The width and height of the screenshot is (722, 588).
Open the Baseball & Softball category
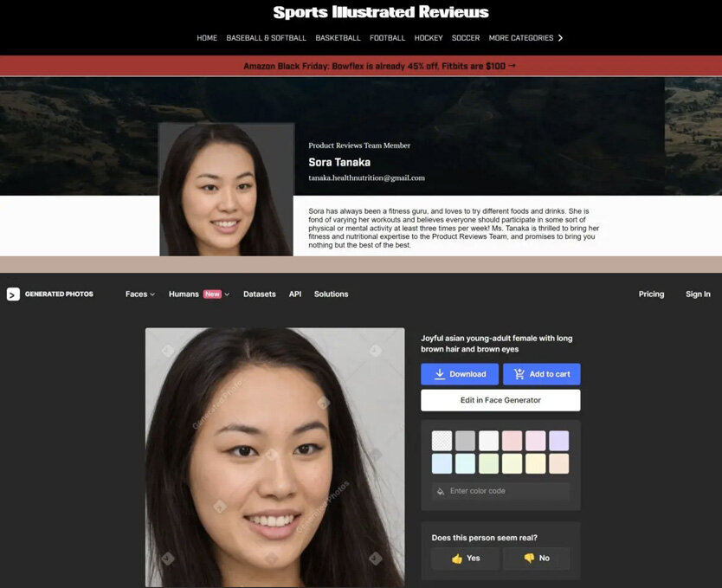click(266, 38)
